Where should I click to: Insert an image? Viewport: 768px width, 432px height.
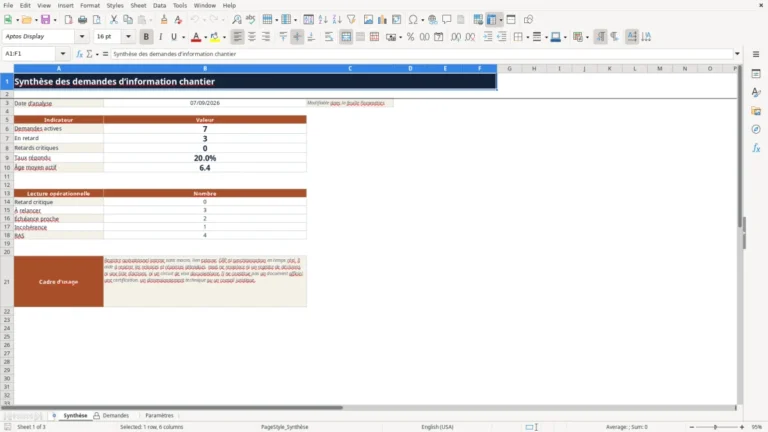(368, 20)
